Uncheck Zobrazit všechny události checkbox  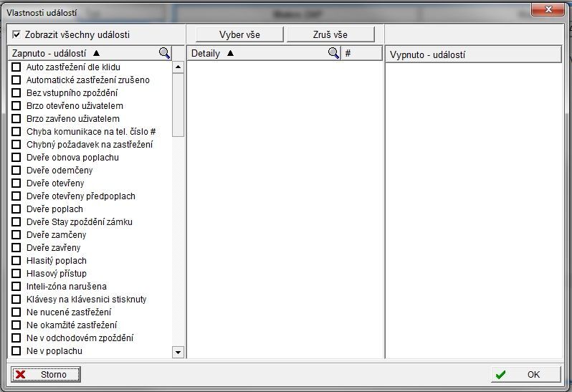(x=16, y=34)
